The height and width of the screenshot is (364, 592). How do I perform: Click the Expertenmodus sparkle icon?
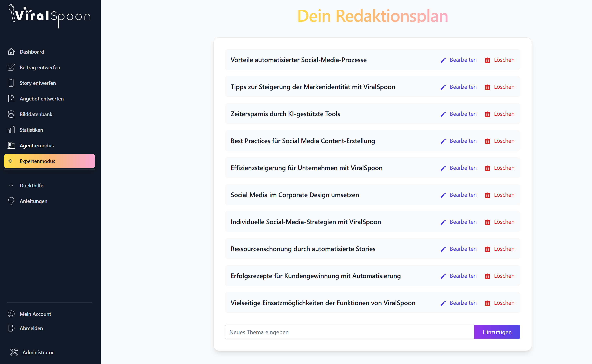tap(10, 161)
